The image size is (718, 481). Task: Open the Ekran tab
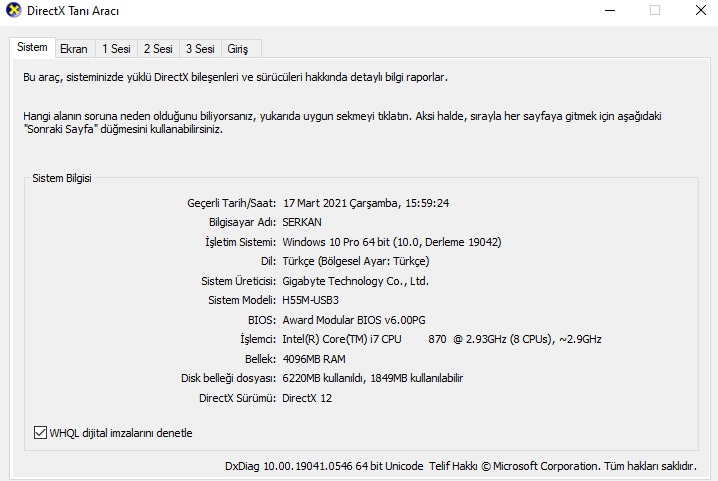(74, 49)
